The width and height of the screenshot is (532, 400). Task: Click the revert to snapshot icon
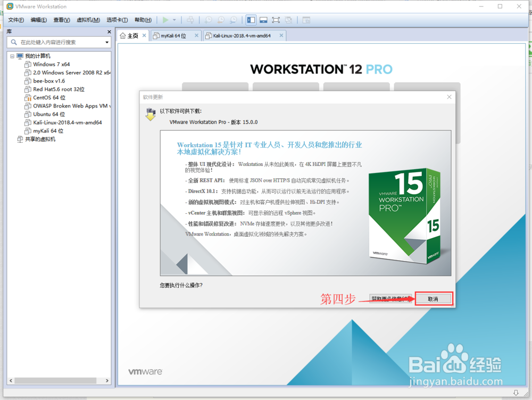(x=221, y=20)
